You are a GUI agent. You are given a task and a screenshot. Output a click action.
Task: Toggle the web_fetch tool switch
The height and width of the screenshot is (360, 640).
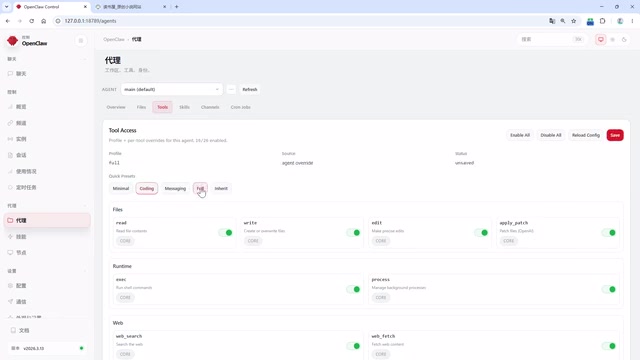pyautogui.click(x=609, y=346)
